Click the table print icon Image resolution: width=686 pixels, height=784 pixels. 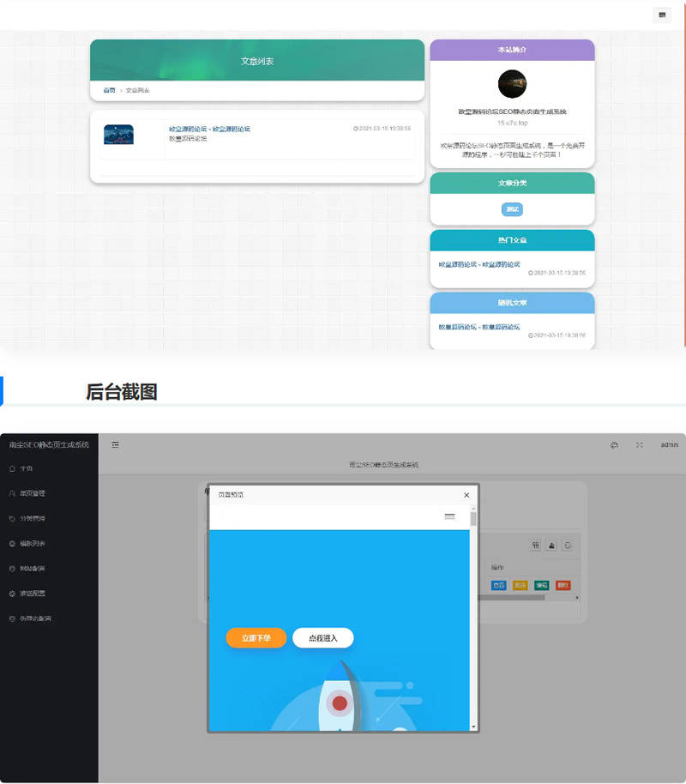[x=568, y=546]
